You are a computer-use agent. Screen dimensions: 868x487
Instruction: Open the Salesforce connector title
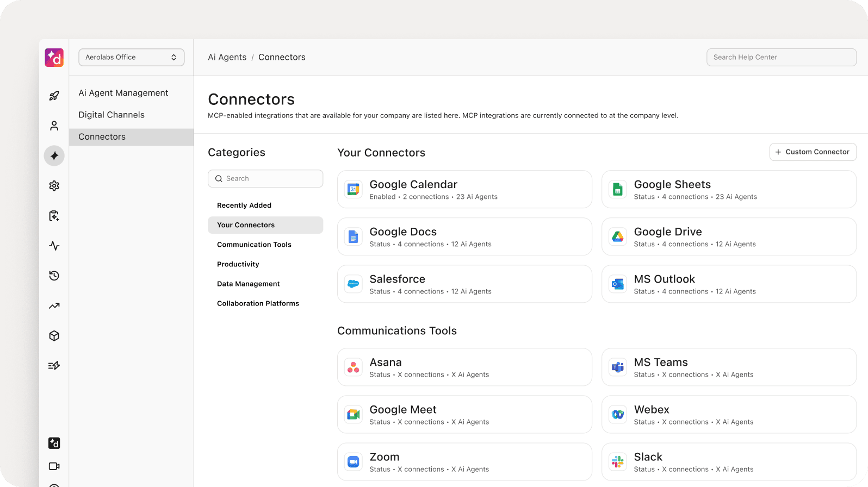[398, 279]
